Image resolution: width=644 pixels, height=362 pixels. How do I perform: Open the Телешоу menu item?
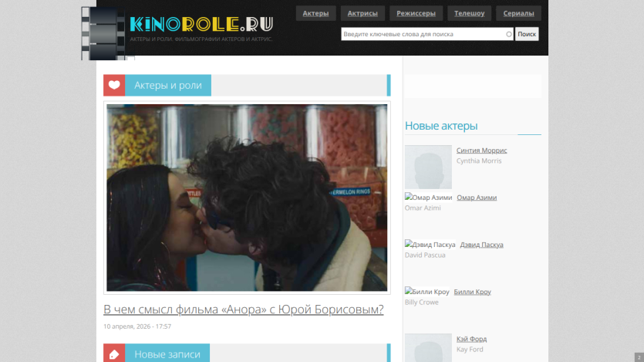tap(470, 13)
